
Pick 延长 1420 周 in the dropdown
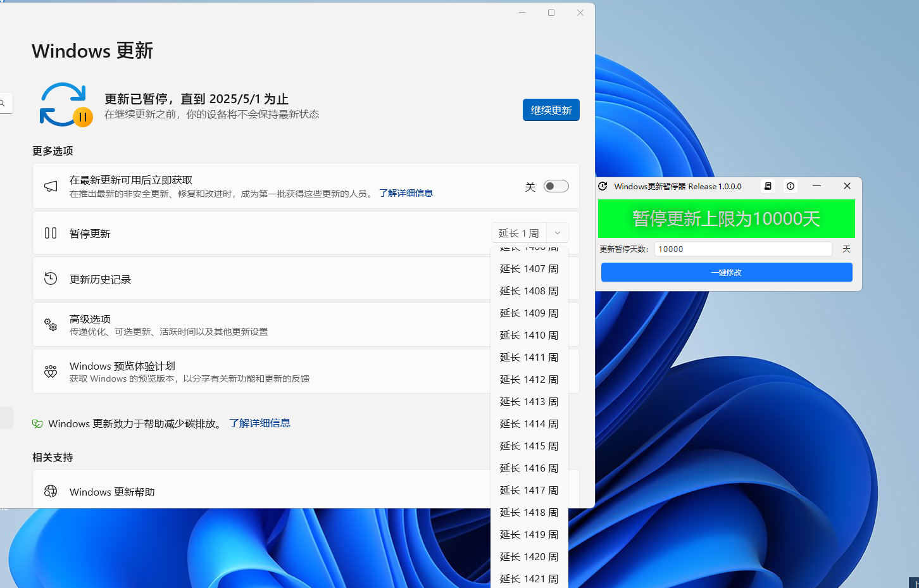coord(529,557)
